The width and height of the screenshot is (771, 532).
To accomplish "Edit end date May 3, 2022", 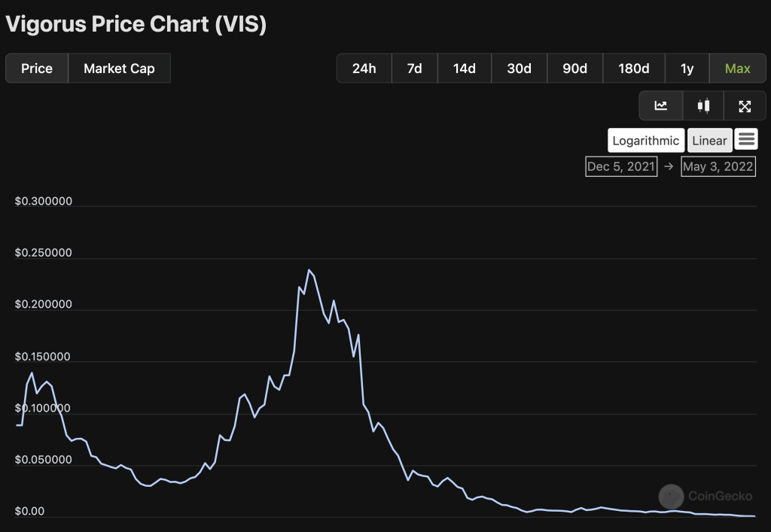I will (718, 166).
